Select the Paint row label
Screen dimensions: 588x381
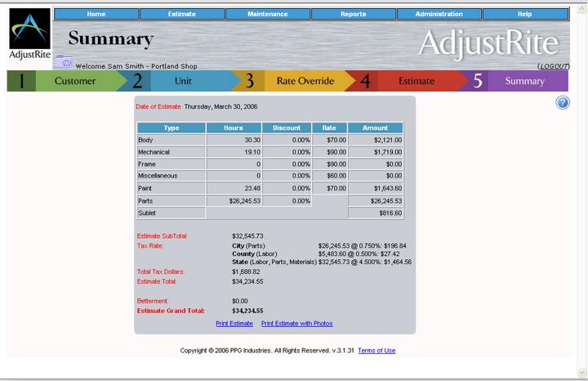(145, 188)
